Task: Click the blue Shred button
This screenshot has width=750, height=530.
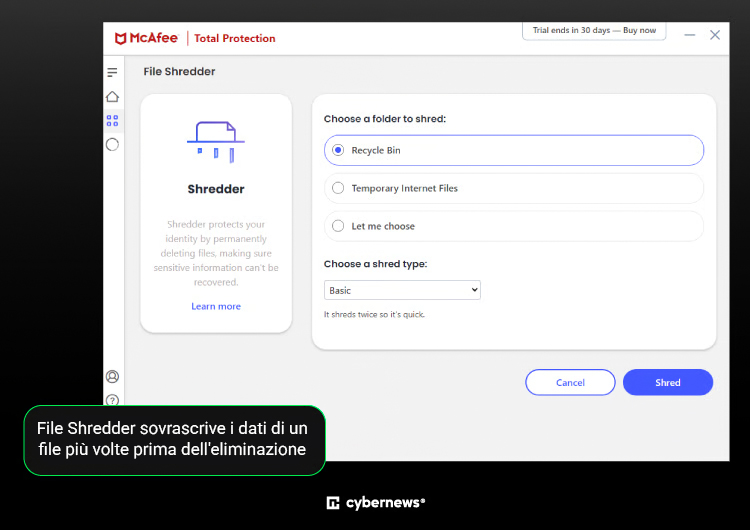Action: (x=668, y=382)
